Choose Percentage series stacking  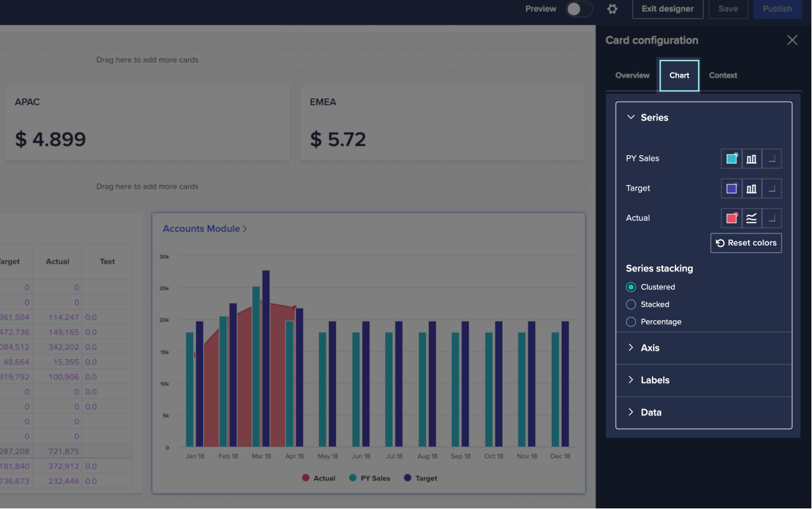[631, 322]
